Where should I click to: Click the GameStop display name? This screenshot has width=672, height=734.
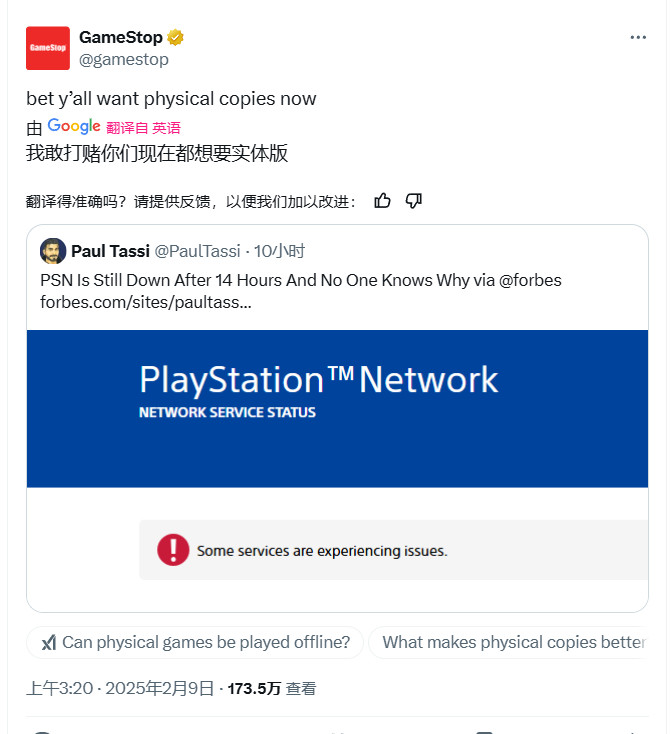[x=121, y=38]
